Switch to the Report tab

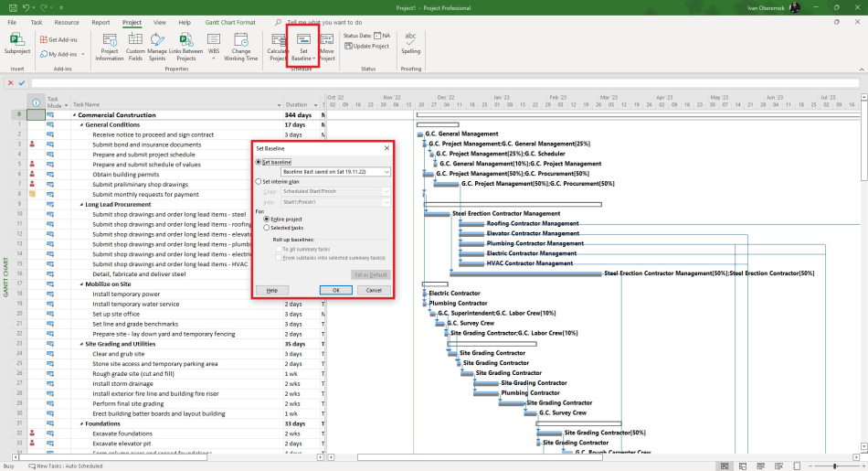point(101,22)
